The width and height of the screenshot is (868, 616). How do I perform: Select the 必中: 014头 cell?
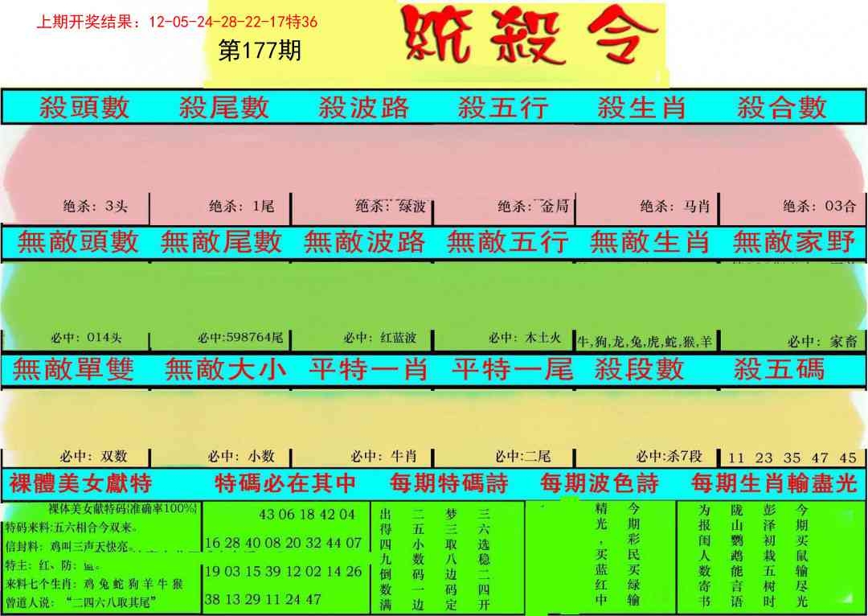(x=86, y=338)
